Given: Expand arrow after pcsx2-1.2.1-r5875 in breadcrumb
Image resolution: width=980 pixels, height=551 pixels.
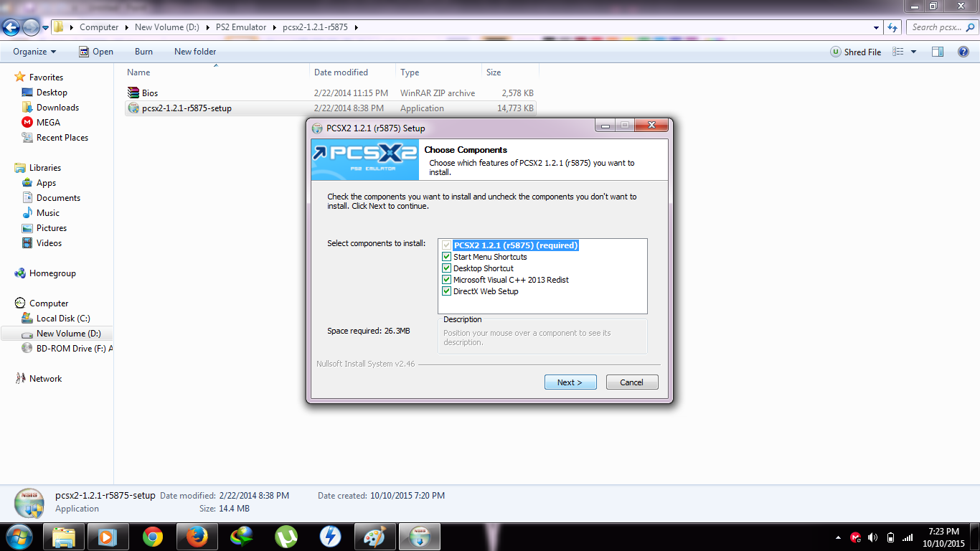Looking at the screenshot, I should click(356, 27).
